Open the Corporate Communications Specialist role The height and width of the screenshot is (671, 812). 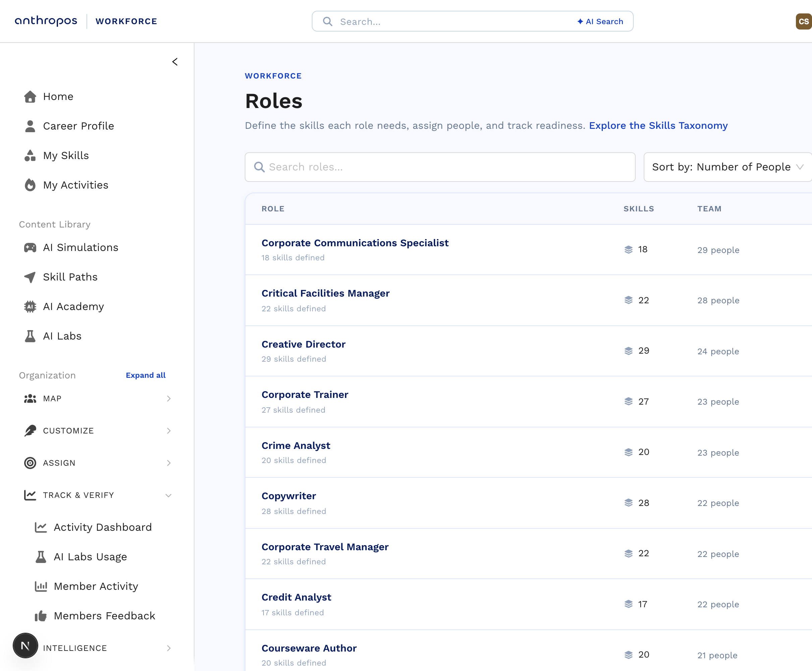point(355,243)
